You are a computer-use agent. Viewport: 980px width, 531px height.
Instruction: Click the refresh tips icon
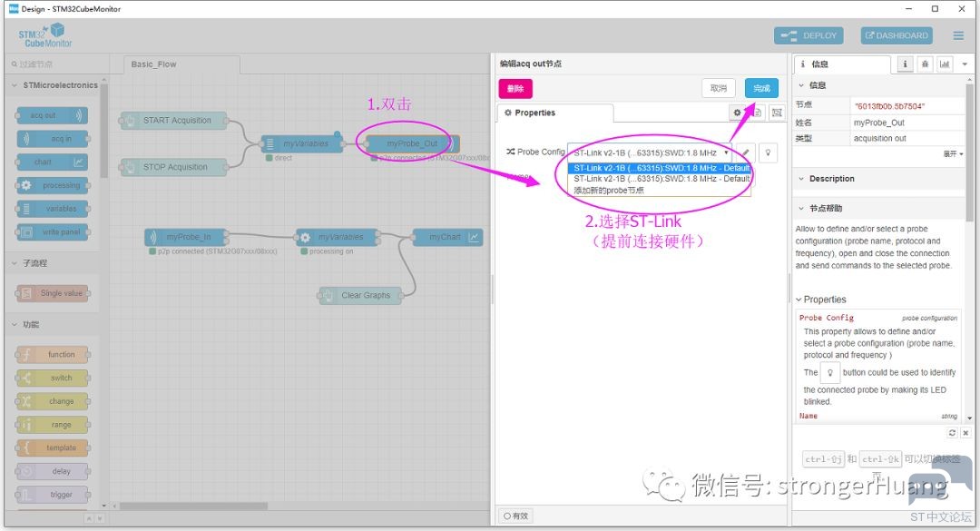[952, 433]
